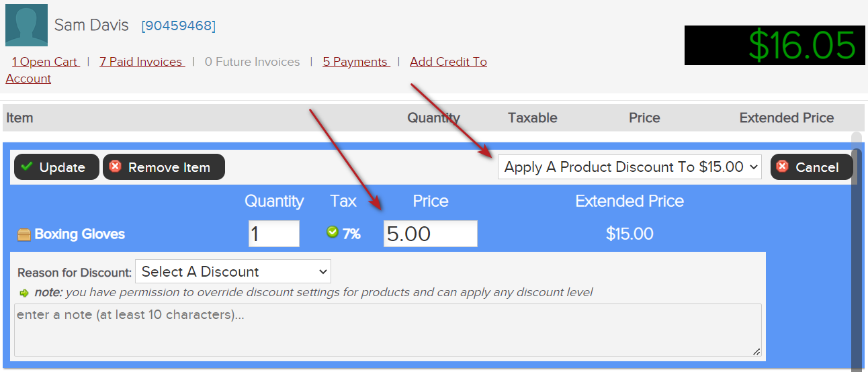Click the discount note text area

coord(388,330)
